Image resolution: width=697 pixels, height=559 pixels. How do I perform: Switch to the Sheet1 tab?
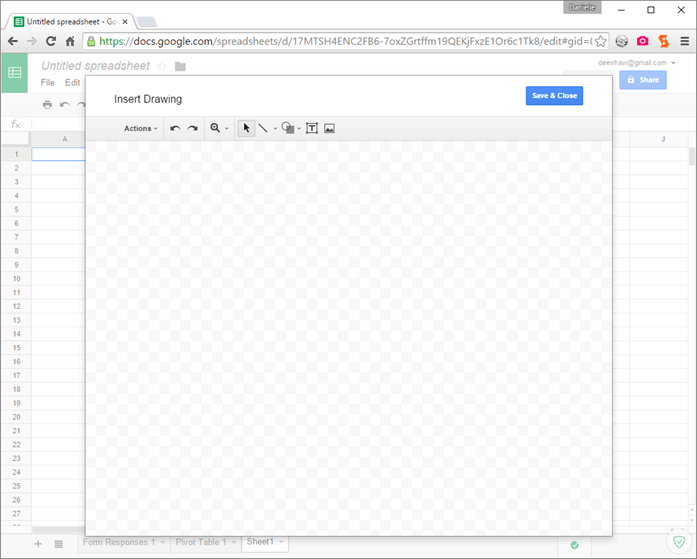click(260, 542)
